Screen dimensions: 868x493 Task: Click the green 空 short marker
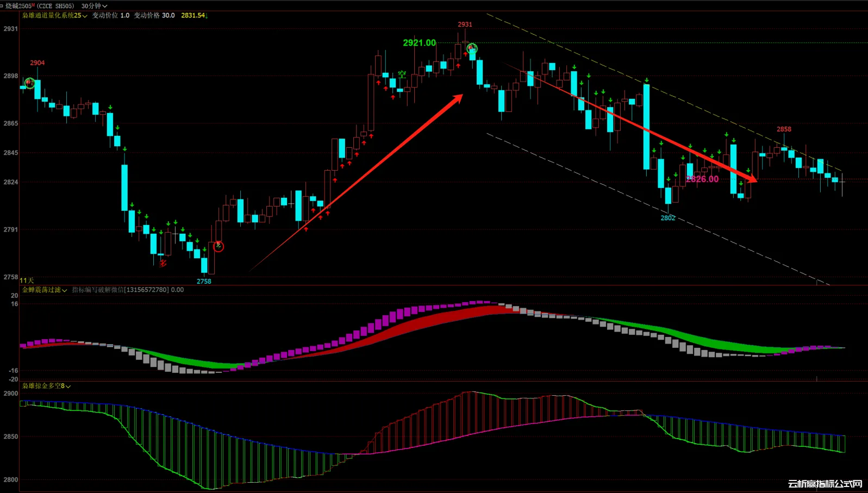point(402,74)
